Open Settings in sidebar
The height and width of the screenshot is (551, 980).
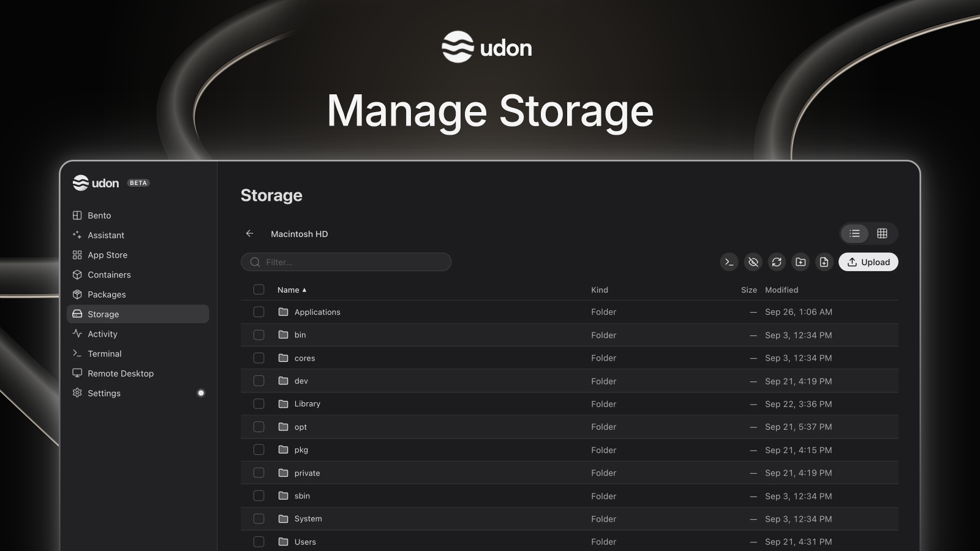pyautogui.click(x=138, y=393)
